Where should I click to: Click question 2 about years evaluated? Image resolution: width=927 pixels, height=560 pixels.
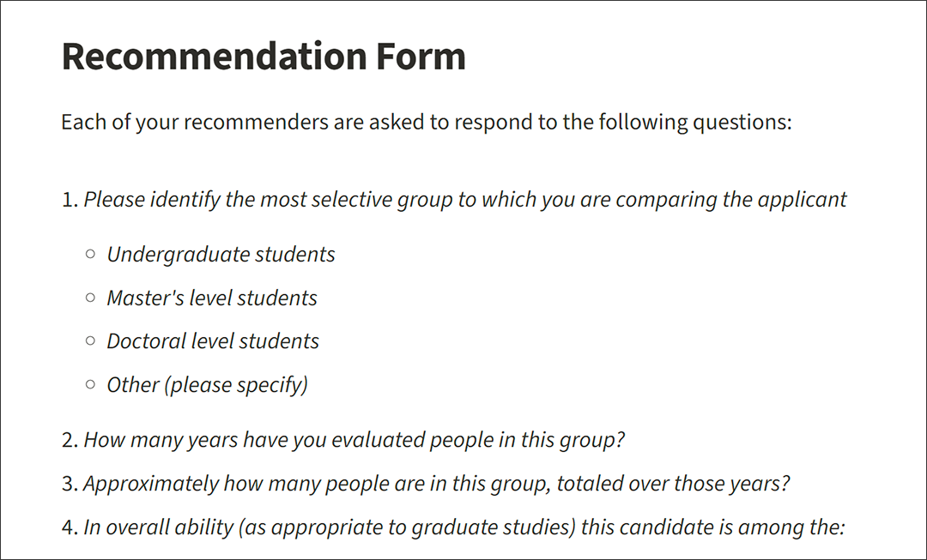[x=354, y=440]
